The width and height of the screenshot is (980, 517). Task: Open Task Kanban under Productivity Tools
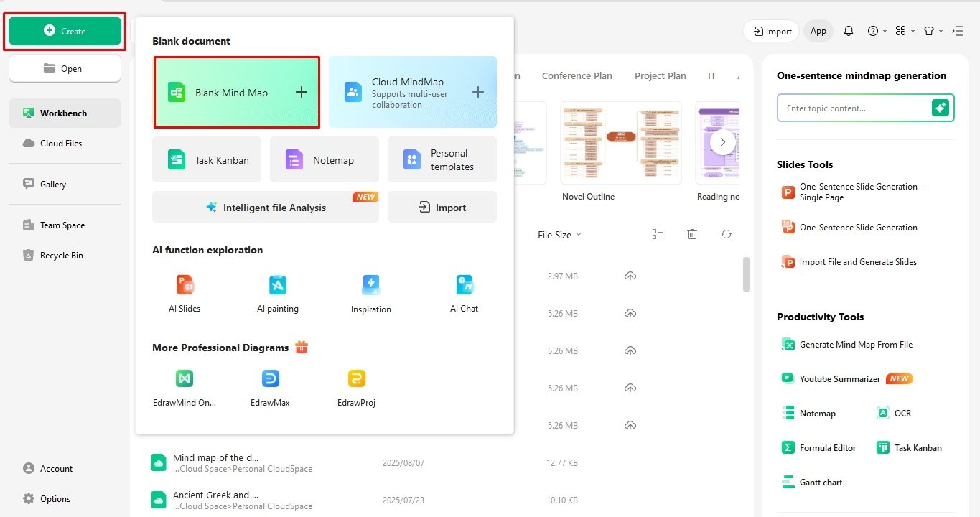click(910, 447)
